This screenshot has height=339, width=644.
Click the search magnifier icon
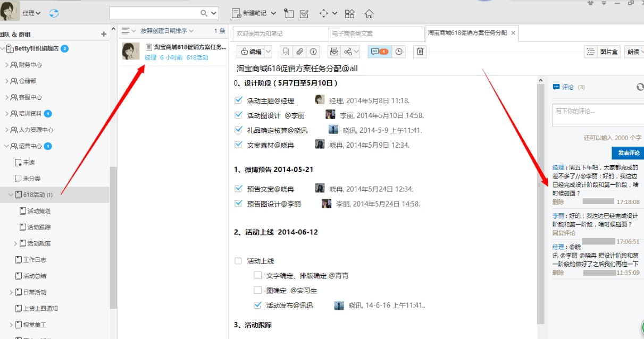coord(204,13)
